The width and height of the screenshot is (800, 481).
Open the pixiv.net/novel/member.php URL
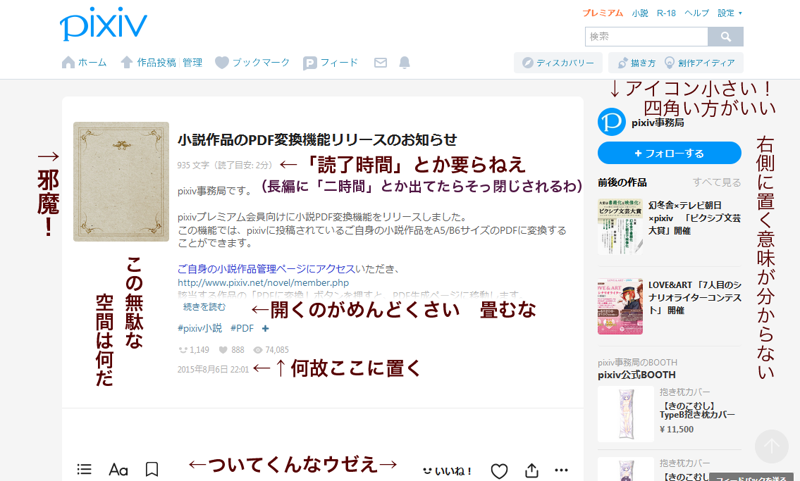click(263, 283)
